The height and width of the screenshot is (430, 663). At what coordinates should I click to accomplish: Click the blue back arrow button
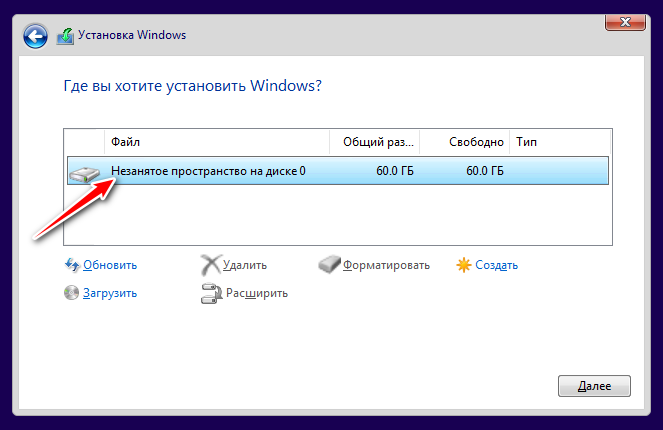coord(36,36)
